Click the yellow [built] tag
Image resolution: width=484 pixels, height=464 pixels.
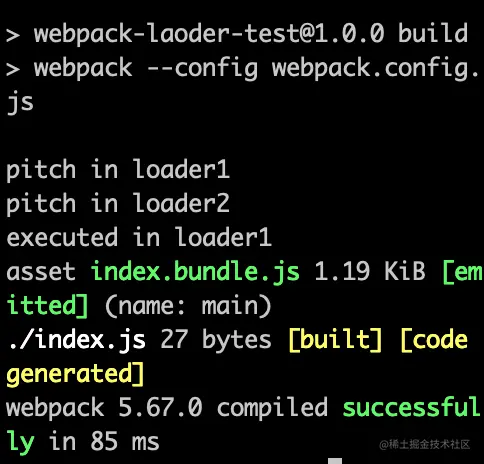tap(336, 340)
